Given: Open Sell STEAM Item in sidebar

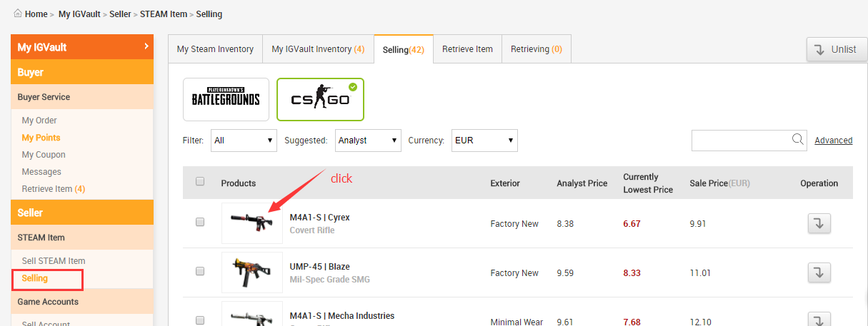Looking at the screenshot, I should pyautogui.click(x=54, y=261).
